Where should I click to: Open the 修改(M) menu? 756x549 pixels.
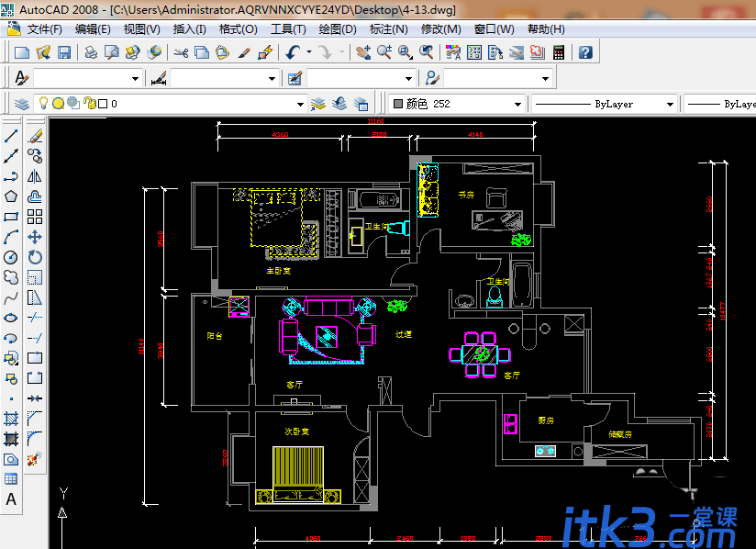coord(440,29)
